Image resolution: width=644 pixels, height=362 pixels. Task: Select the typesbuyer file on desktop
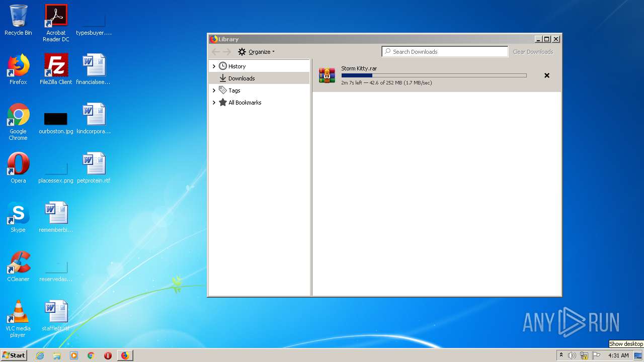[x=94, y=23]
